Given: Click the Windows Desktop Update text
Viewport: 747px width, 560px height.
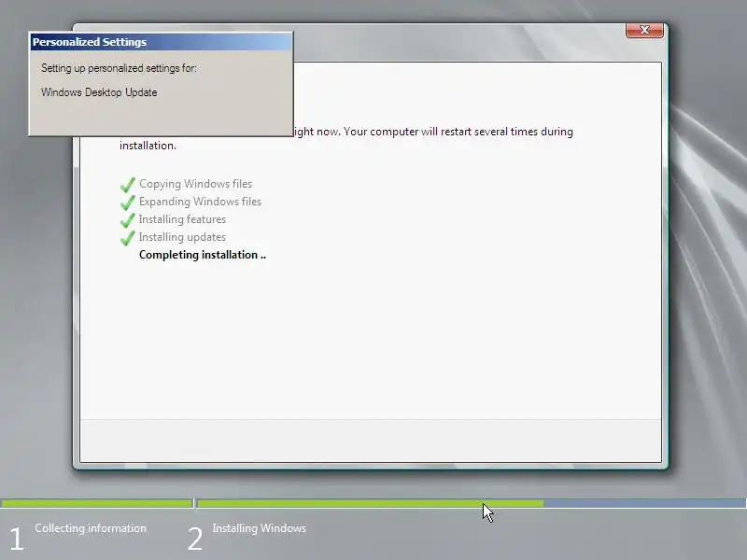Looking at the screenshot, I should click(x=99, y=92).
